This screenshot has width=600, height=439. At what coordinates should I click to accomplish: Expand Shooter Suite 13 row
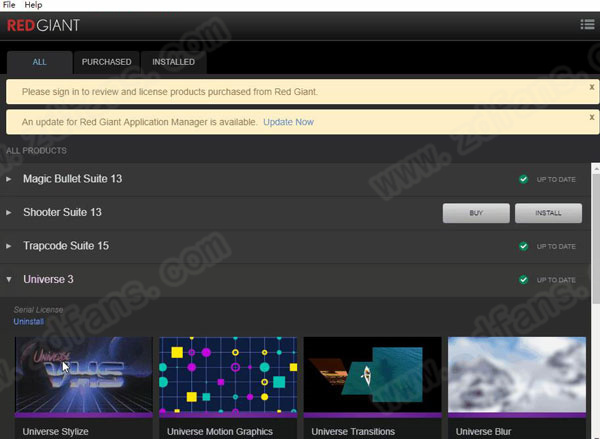(8, 212)
